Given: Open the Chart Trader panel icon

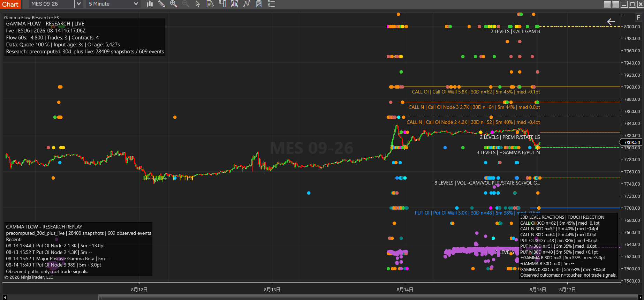Looking at the screenshot, I should [x=222, y=4].
